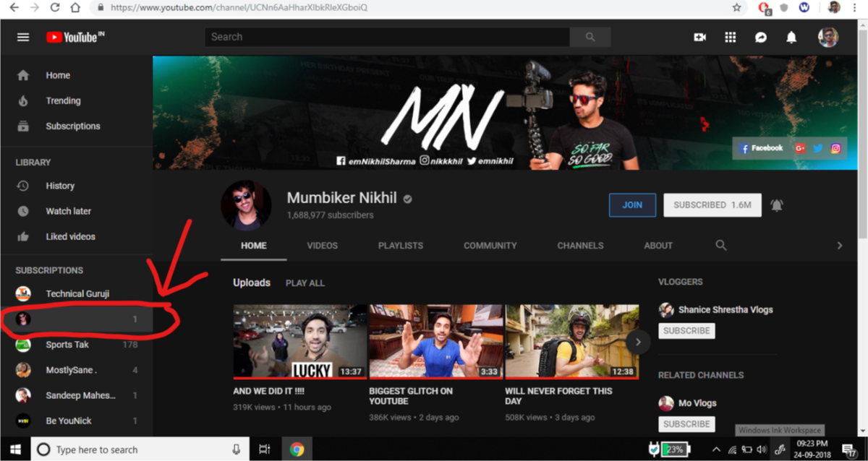Reload the page in browser
868x461 pixels.
(55, 7)
